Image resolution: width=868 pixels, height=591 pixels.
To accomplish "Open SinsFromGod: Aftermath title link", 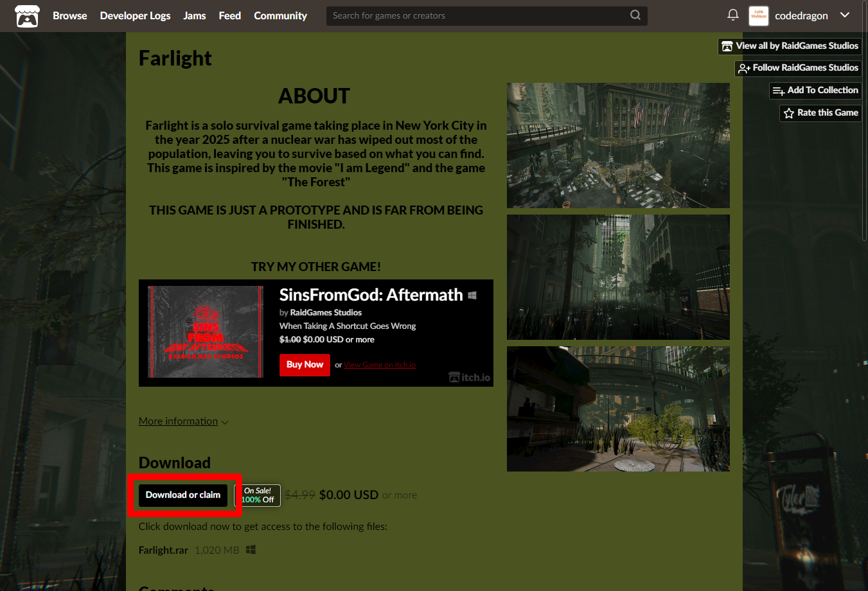I will [371, 295].
